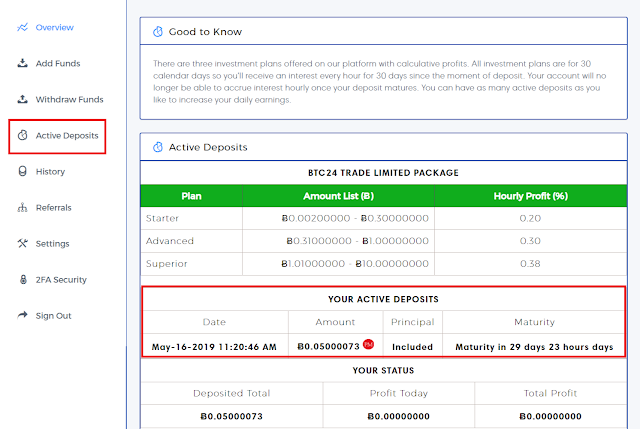Click the deposit date May-16-2019 11:20:46 AM

pyautogui.click(x=214, y=347)
